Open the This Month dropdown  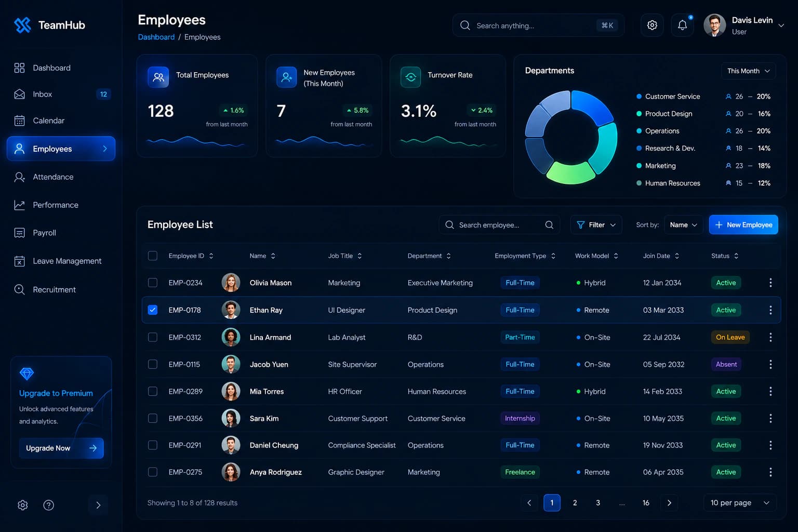[x=748, y=71]
